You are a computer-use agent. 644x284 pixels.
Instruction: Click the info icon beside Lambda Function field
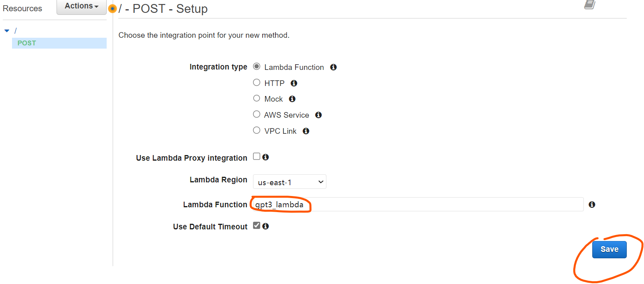click(592, 204)
